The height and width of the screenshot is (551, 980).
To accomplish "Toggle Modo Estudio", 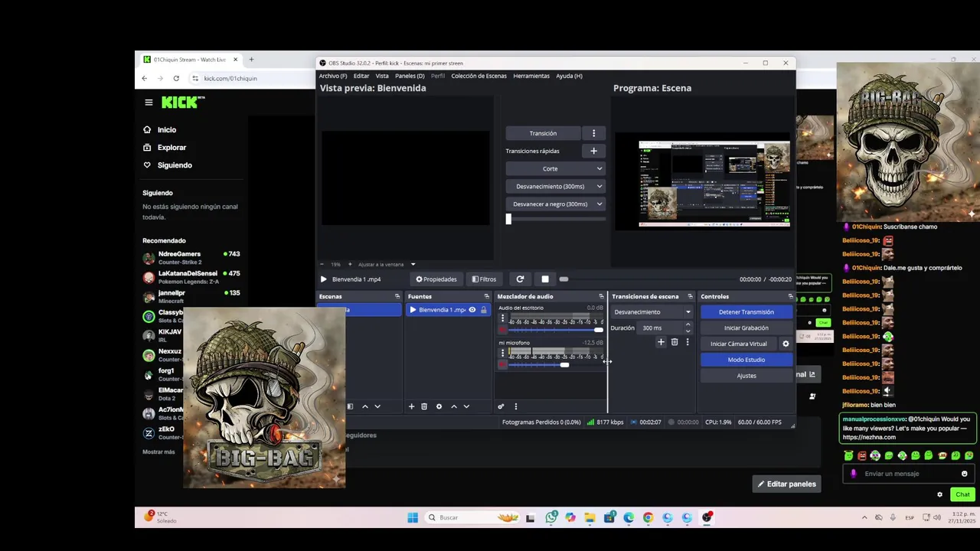I will (746, 360).
